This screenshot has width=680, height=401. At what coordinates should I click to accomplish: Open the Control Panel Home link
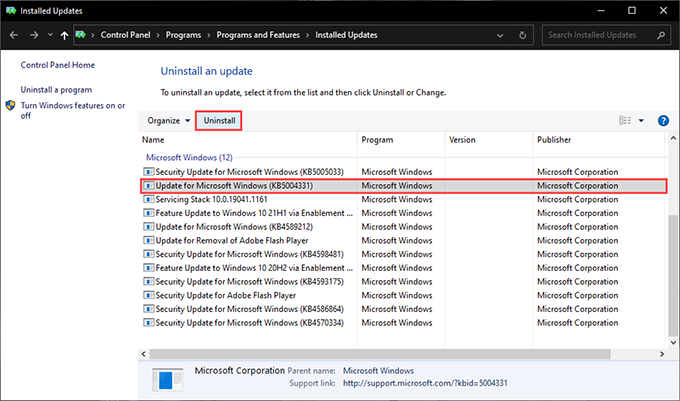57,65
